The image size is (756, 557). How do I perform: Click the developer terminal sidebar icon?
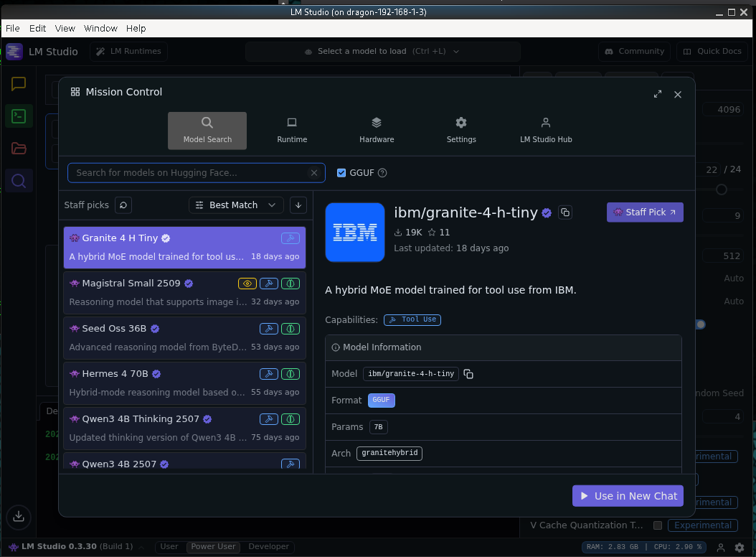(x=19, y=116)
